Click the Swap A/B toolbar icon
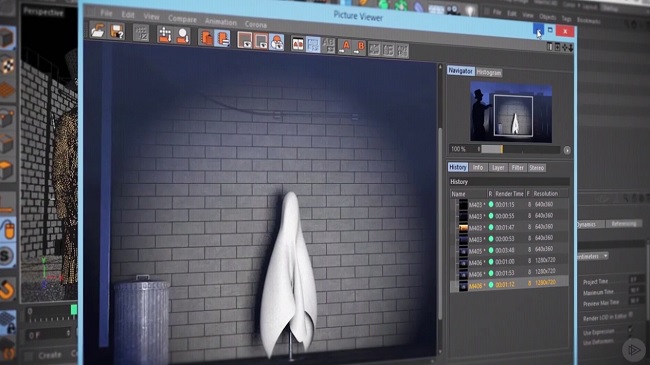Screen dimensions: 650x365 click(328, 46)
